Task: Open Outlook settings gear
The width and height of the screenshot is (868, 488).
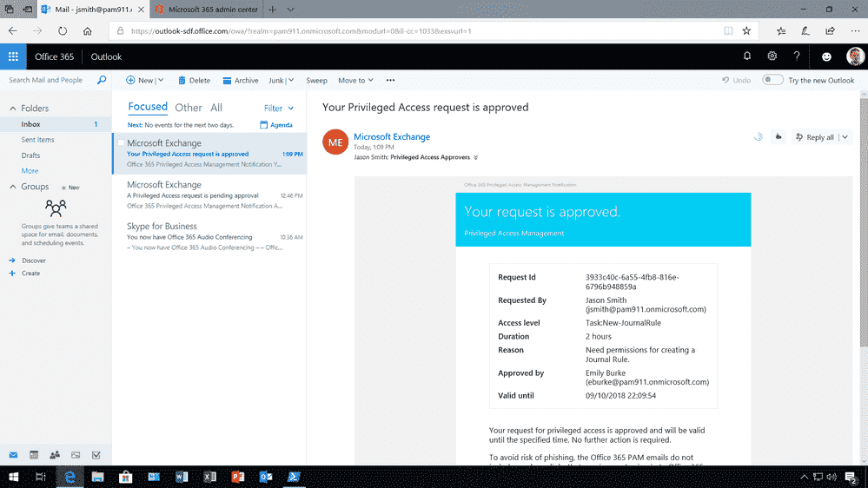Action: click(772, 56)
